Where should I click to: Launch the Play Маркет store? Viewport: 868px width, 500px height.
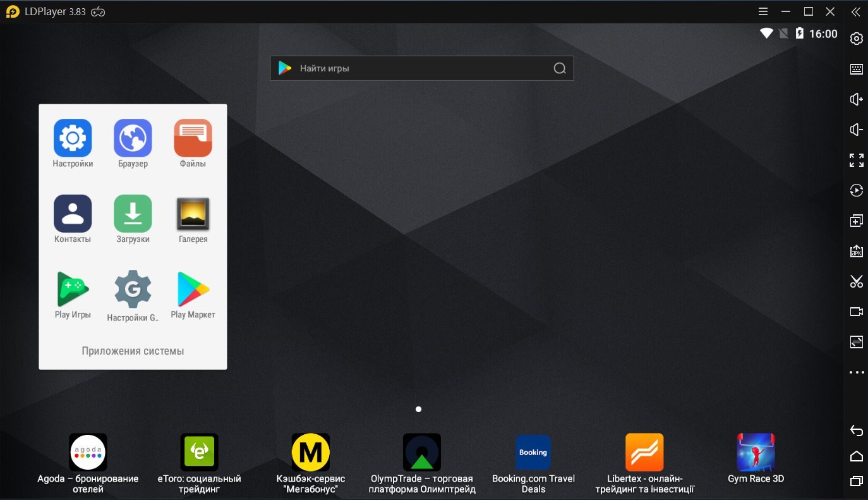click(193, 289)
